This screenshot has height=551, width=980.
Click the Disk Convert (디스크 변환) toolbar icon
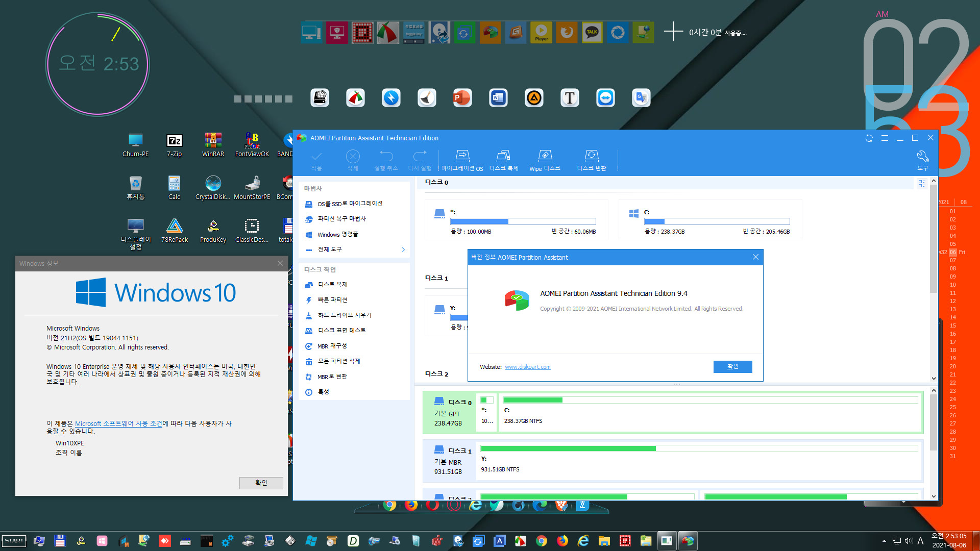pos(592,160)
